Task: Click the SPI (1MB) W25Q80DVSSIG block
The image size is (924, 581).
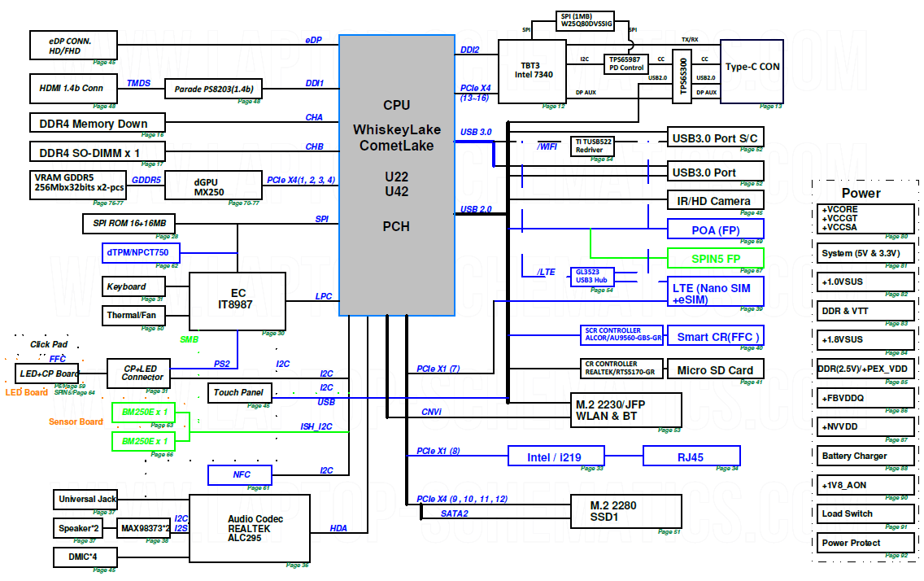Action: [x=585, y=20]
